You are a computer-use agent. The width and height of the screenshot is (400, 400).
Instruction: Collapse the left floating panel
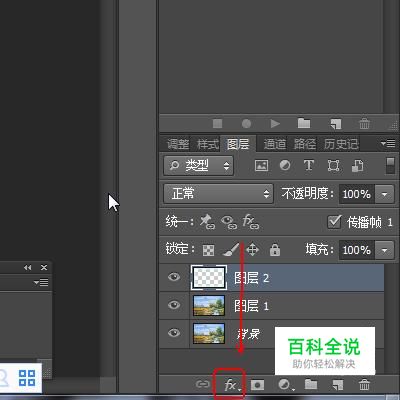pos(28,267)
